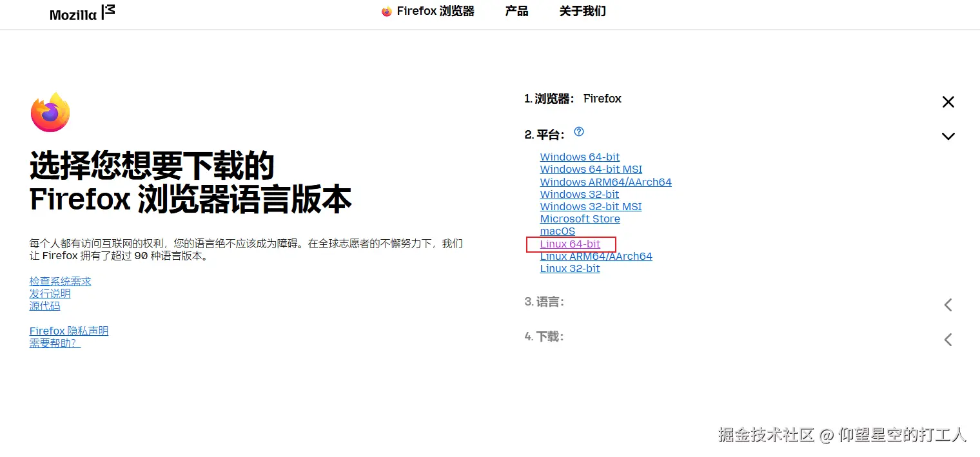The image size is (980, 457).
Task: Open Firefox 隐私声明 link
Action: (x=69, y=331)
